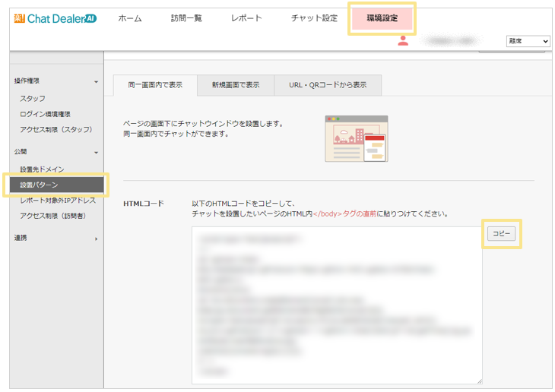The image size is (555, 392).
Task: Switch to the URL・QRコードから表示 tab
Action: point(328,85)
